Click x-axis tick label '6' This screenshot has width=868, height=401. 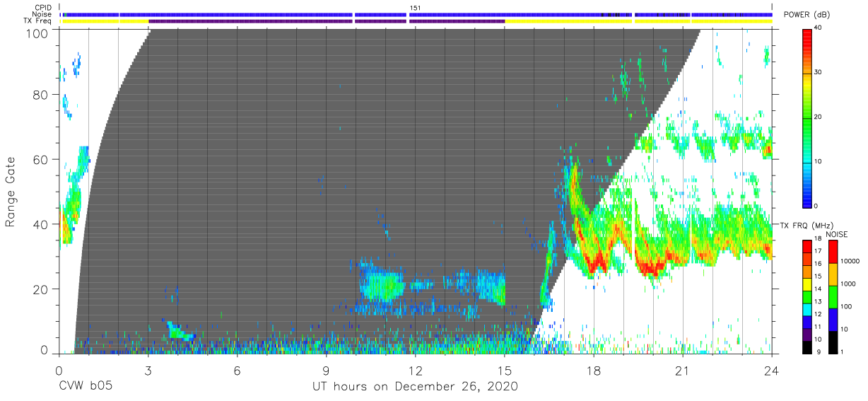click(237, 370)
